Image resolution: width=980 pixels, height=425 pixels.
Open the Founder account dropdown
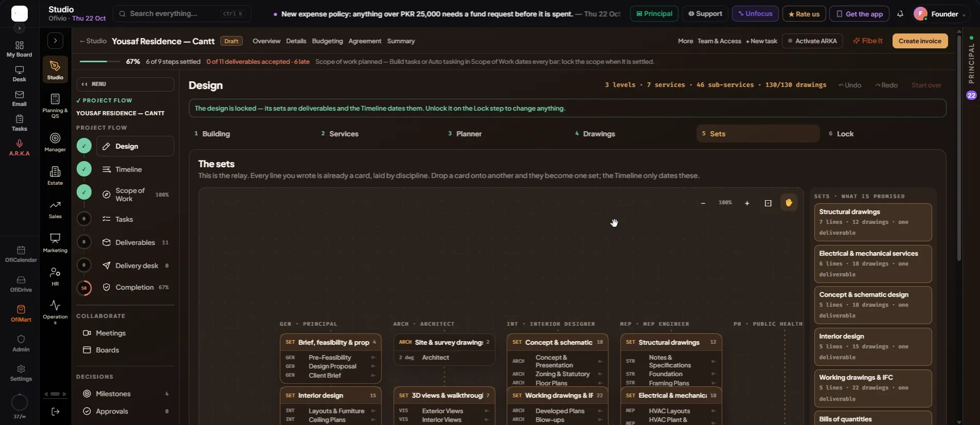point(940,14)
